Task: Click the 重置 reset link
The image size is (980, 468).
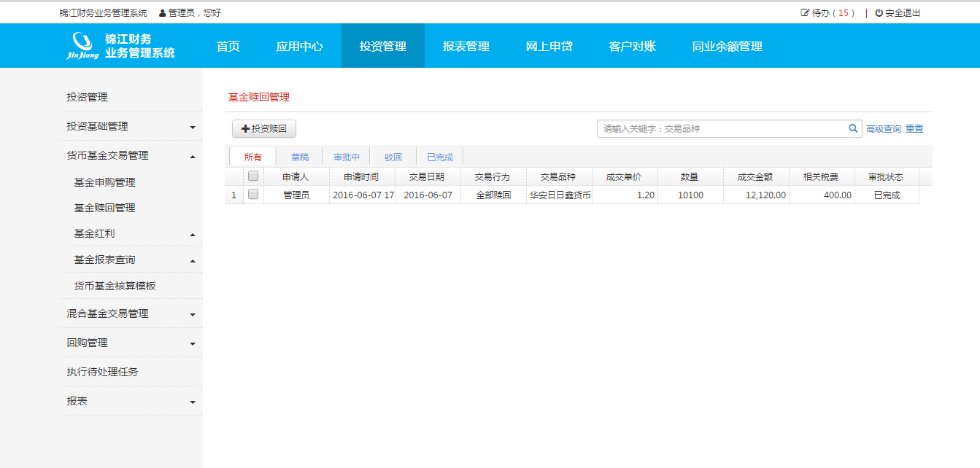Action: [914, 129]
